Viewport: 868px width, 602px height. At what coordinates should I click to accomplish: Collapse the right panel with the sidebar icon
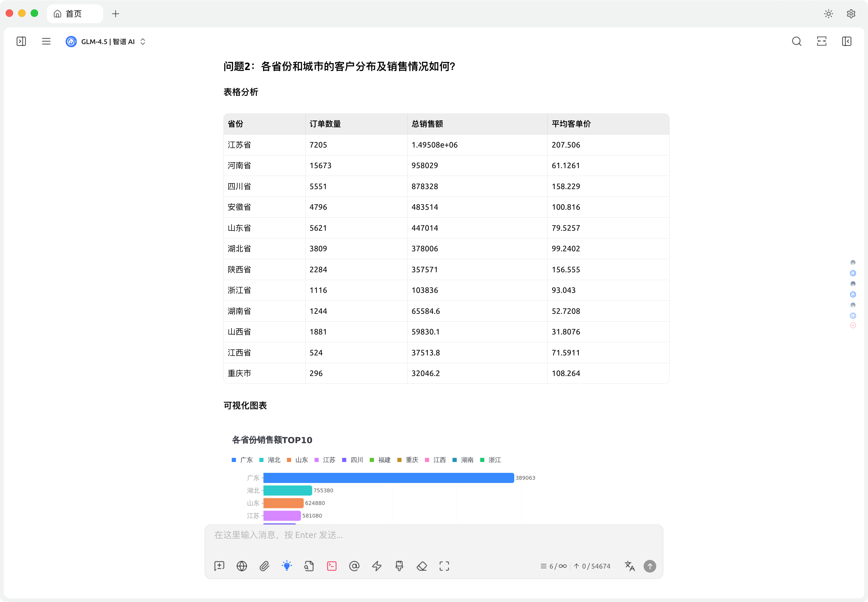pyautogui.click(x=846, y=41)
